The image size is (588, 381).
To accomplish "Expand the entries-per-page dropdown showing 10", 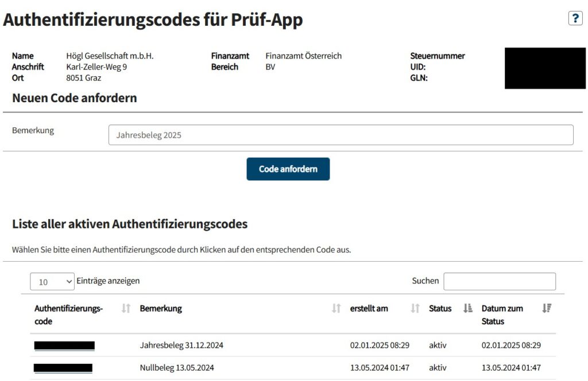I will 52,282.
